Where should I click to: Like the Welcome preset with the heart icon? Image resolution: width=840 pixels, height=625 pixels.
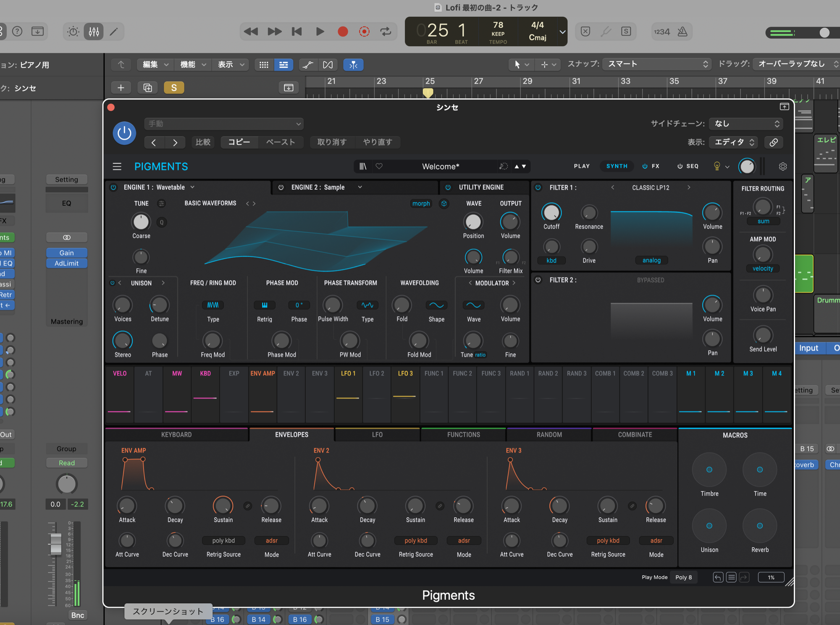(379, 166)
